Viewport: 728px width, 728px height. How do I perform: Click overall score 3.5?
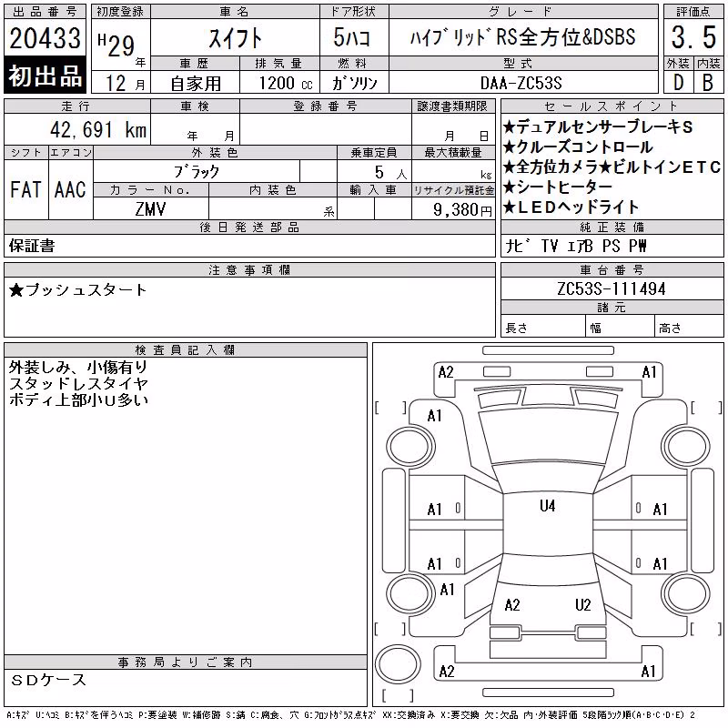693,37
